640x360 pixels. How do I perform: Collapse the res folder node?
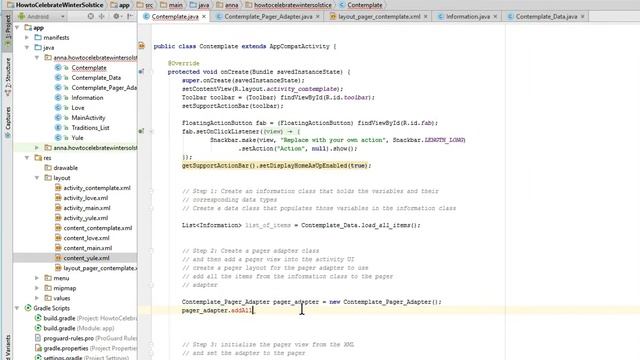[x=27, y=158]
